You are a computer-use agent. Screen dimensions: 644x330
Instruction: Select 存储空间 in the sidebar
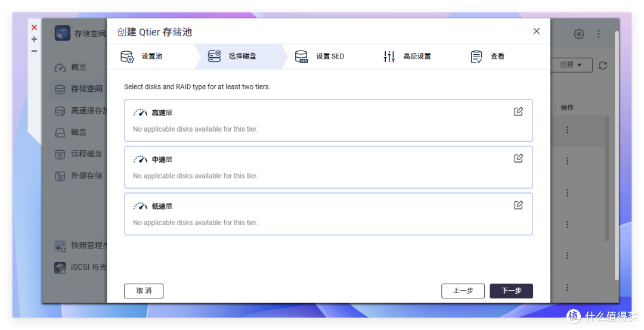point(86,89)
